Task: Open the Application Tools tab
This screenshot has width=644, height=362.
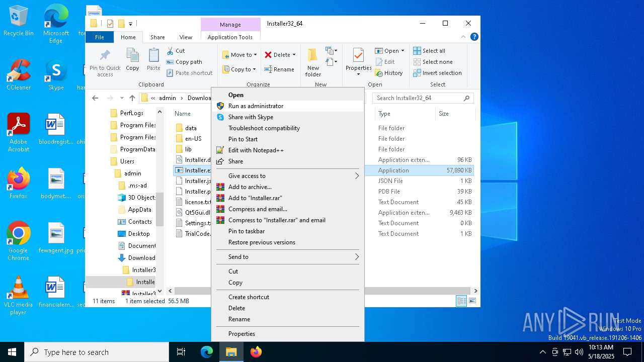Action: (230, 37)
